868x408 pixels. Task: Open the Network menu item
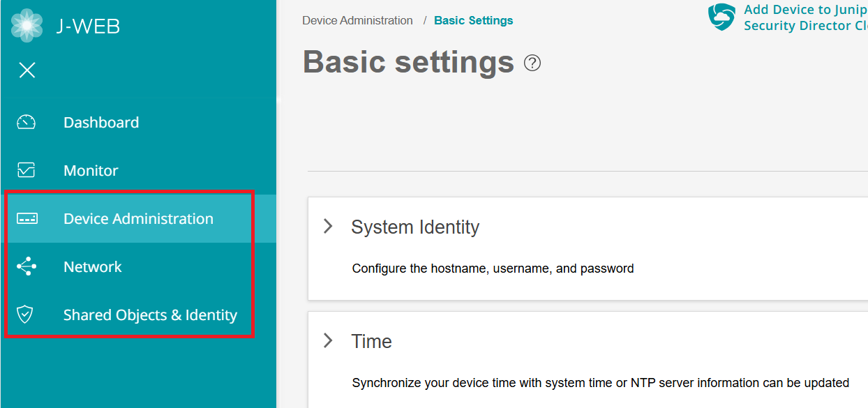[x=93, y=266]
